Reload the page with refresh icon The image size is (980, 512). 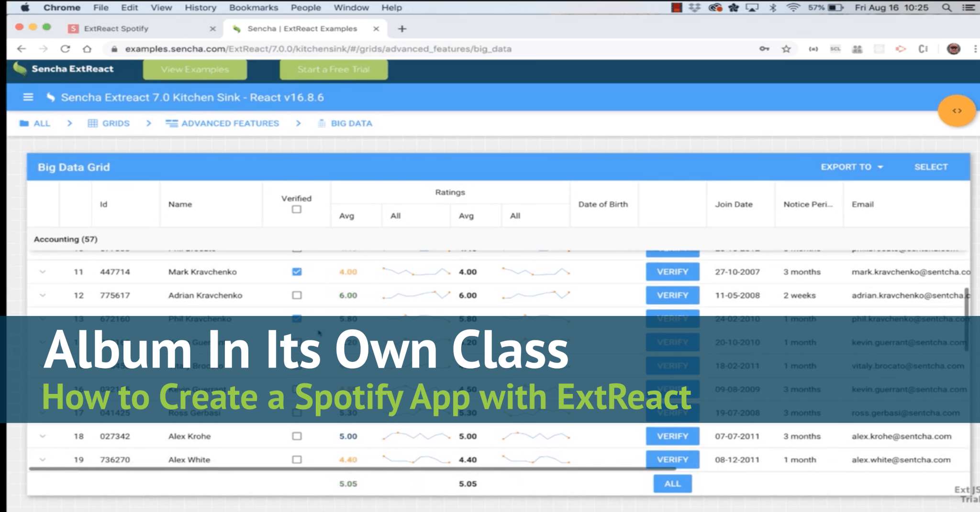[65, 49]
